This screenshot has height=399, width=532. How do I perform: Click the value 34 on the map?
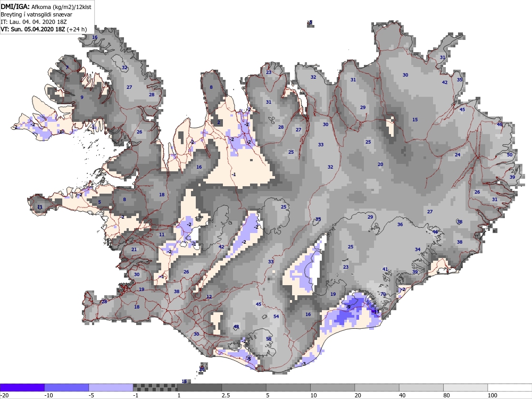tap(418, 250)
